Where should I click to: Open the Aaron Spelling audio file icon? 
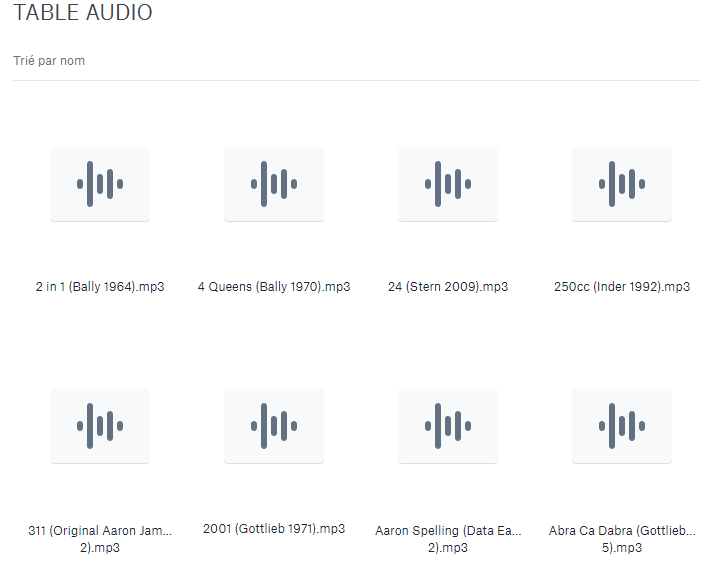click(448, 426)
